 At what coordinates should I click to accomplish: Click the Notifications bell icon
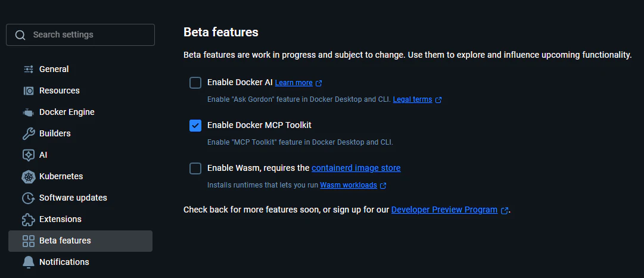click(28, 262)
